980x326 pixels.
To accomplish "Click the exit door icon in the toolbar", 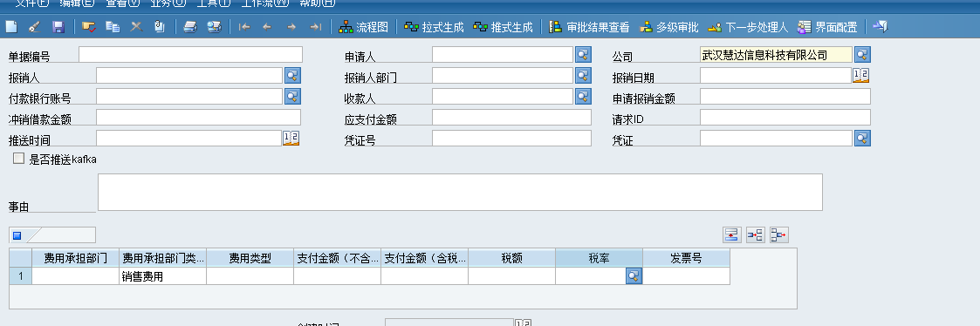I will [x=881, y=27].
